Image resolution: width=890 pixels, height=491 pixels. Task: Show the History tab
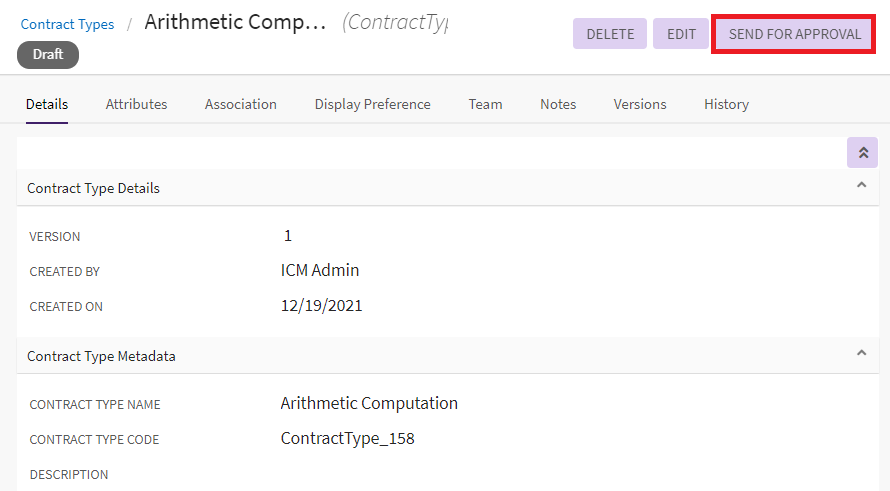click(726, 104)
